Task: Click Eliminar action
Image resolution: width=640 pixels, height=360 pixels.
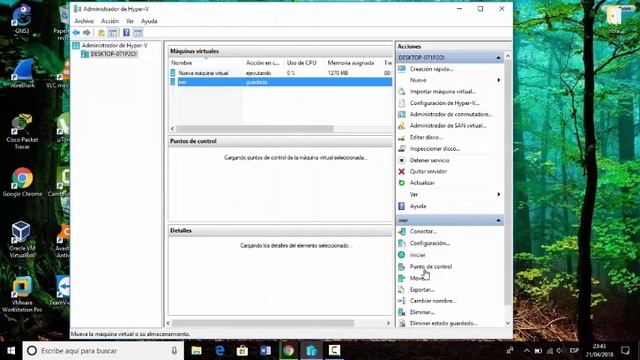Action: point(422,312)
